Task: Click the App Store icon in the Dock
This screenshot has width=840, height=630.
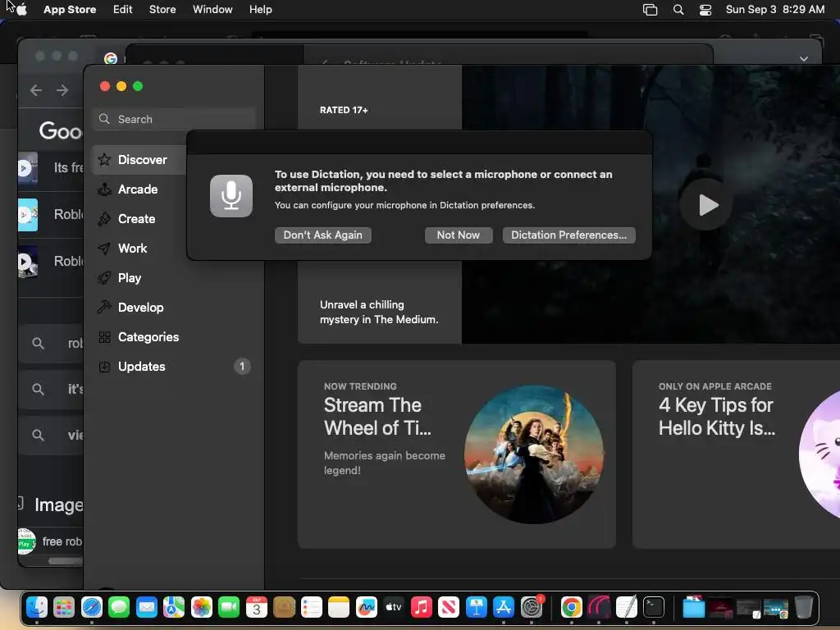Action: click(x=504, y=608)
